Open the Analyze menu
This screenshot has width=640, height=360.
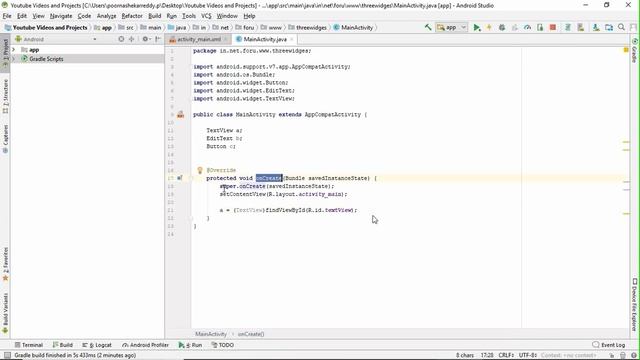pyautogui.click(x=107, y=16)
